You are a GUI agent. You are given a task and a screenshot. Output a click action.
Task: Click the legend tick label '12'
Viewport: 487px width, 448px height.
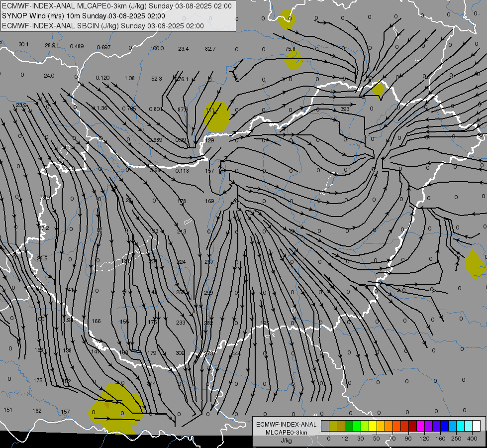pyautogui.click(x=344, y=439)
